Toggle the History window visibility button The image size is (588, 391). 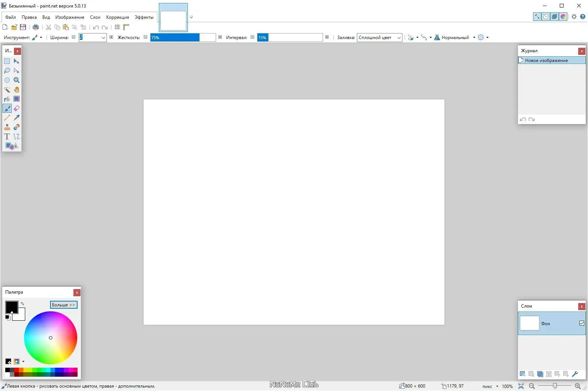point(546,17)
